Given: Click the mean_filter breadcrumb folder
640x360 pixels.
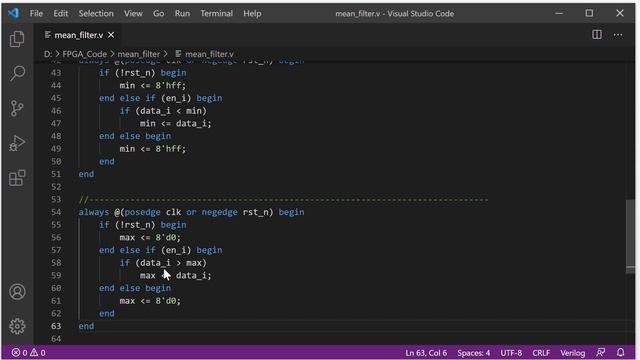Looking at the screenshot, I should (139, 54).
